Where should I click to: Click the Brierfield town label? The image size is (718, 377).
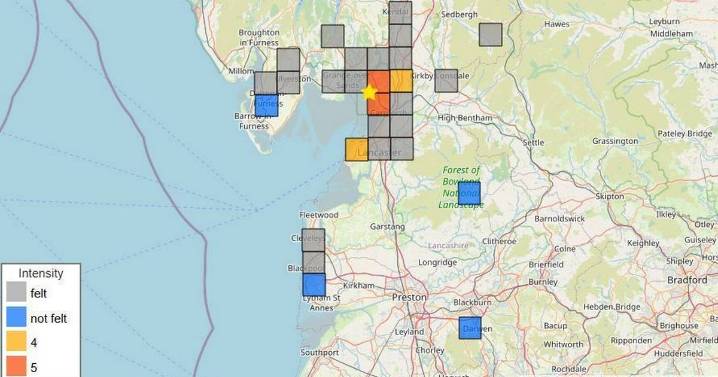[546, 264]
